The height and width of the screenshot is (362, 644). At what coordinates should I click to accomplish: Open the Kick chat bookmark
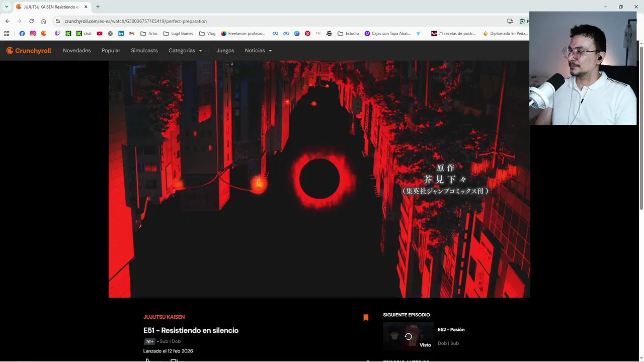(84, 34)
